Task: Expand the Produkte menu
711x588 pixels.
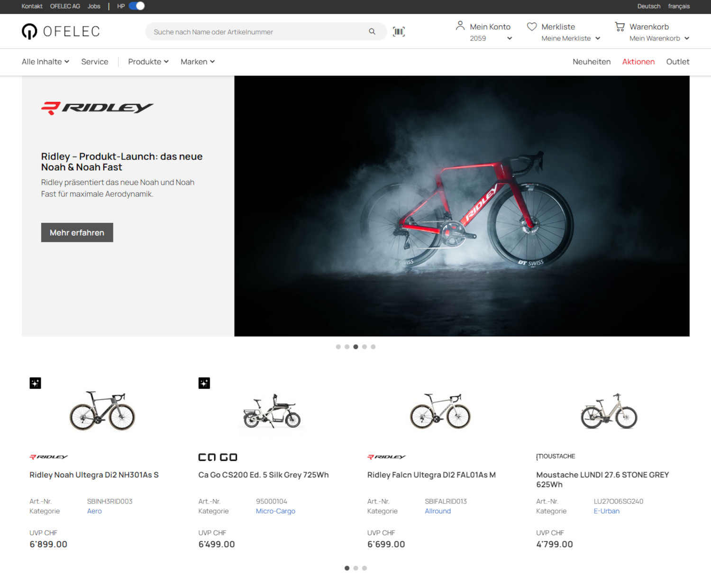Action: pyautogui.click(x=148, y=62)
